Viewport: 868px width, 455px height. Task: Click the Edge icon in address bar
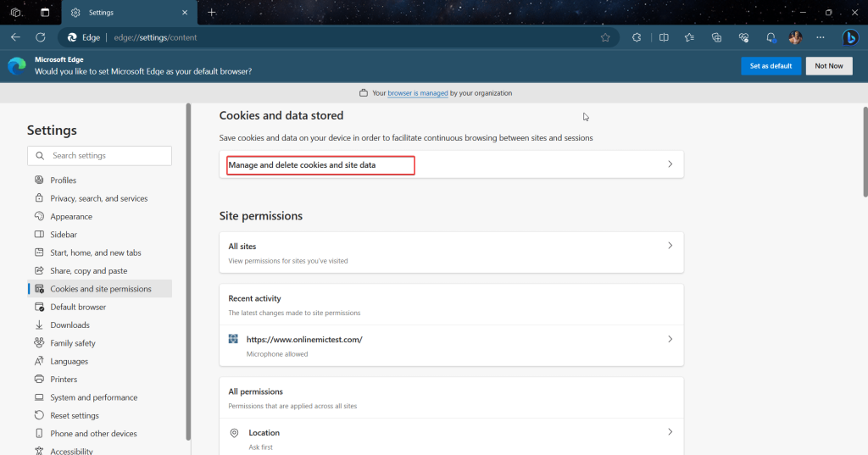(x=72, y=37)
